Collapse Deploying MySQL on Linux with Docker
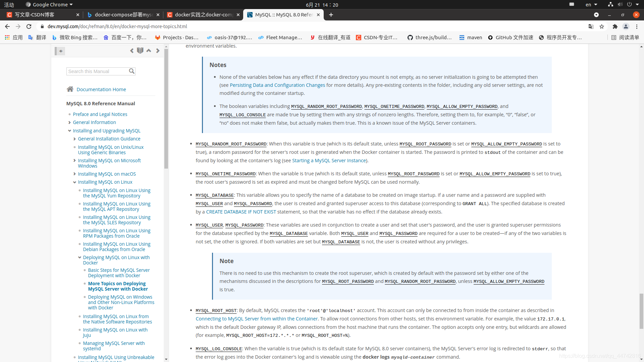 [79, 257]
